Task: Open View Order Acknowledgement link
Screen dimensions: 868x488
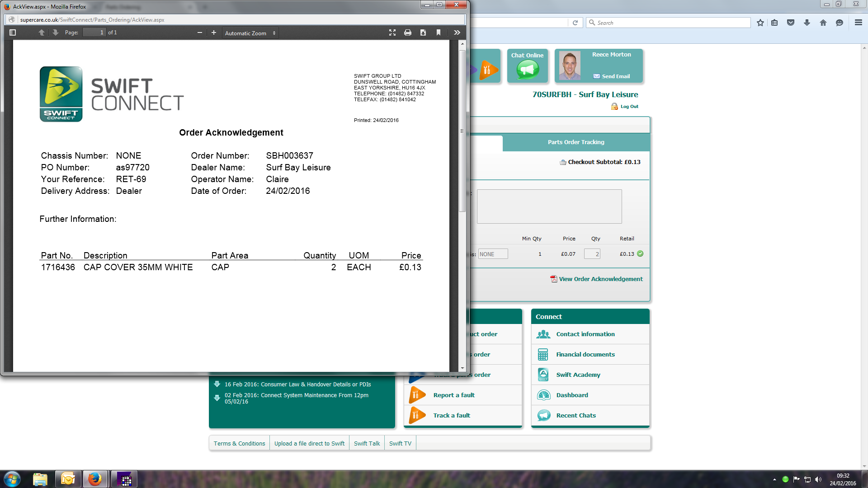Action: (x=600, y=279)
